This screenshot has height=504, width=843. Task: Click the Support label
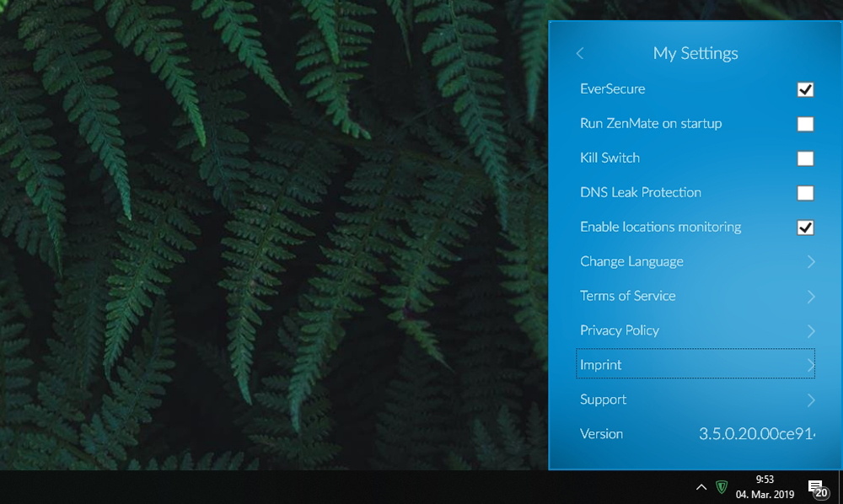(x=604, y=399)
